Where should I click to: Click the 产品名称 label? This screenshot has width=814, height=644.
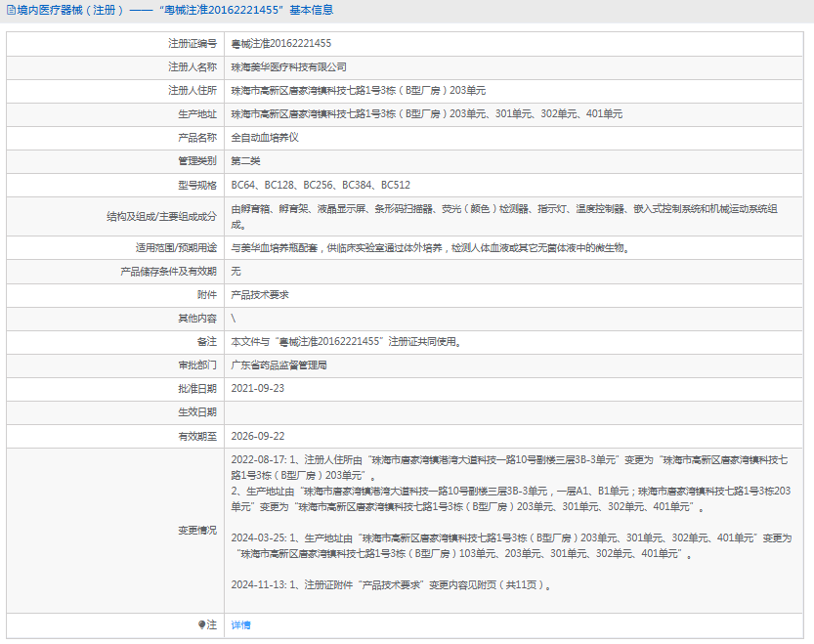tap(197, 138)
